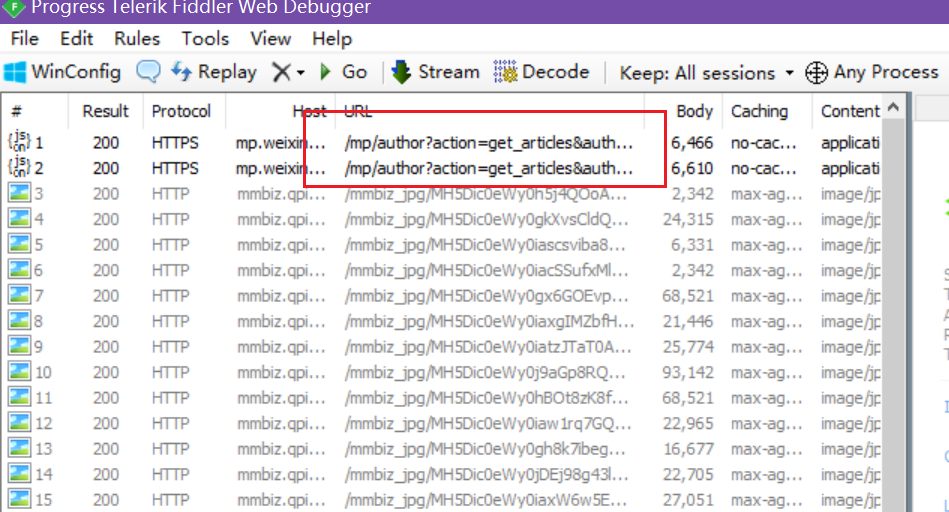
Task: Open the View menu
Action: pyautogui.click(x=271, y=39)
